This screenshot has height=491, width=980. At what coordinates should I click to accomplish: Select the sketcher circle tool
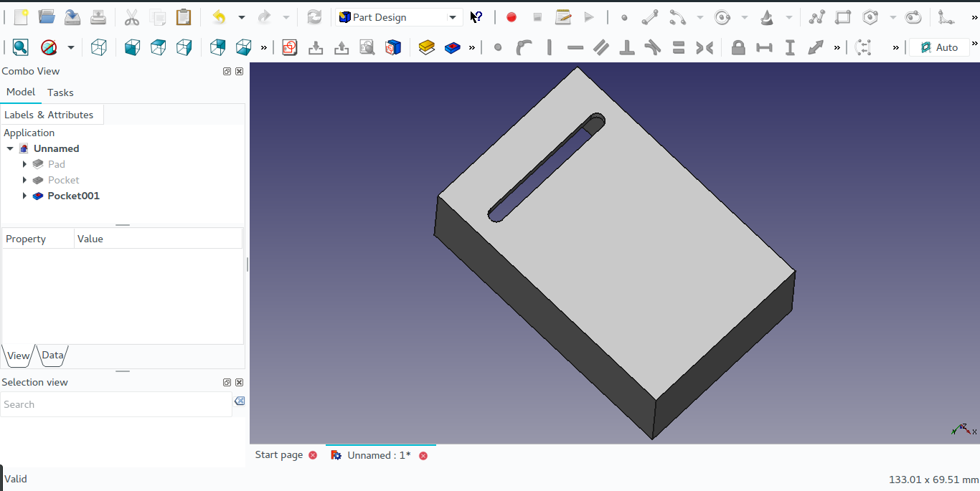click(722, 17)
